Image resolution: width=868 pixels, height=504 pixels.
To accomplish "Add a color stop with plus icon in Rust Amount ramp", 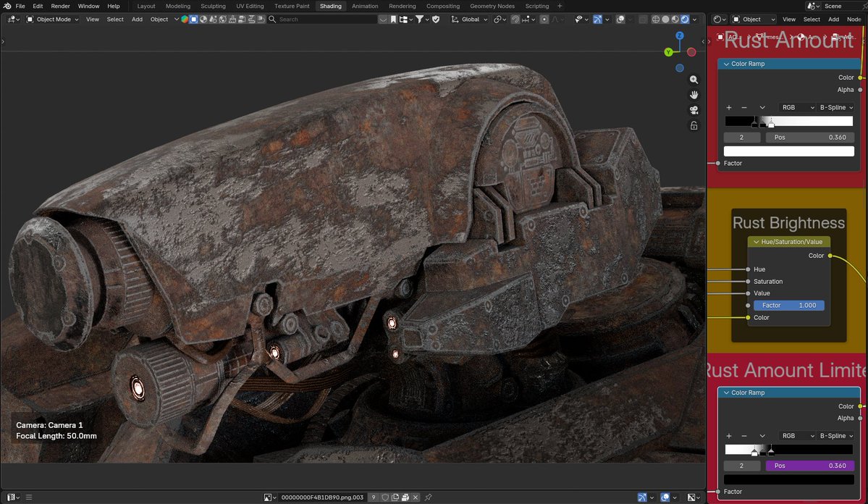I will click(729, 108).
